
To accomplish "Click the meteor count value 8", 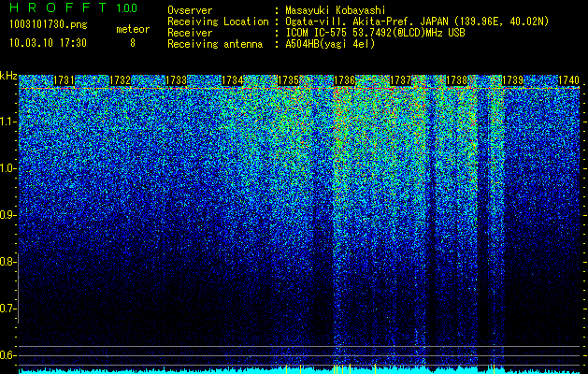I will click(x=133, y=43).
